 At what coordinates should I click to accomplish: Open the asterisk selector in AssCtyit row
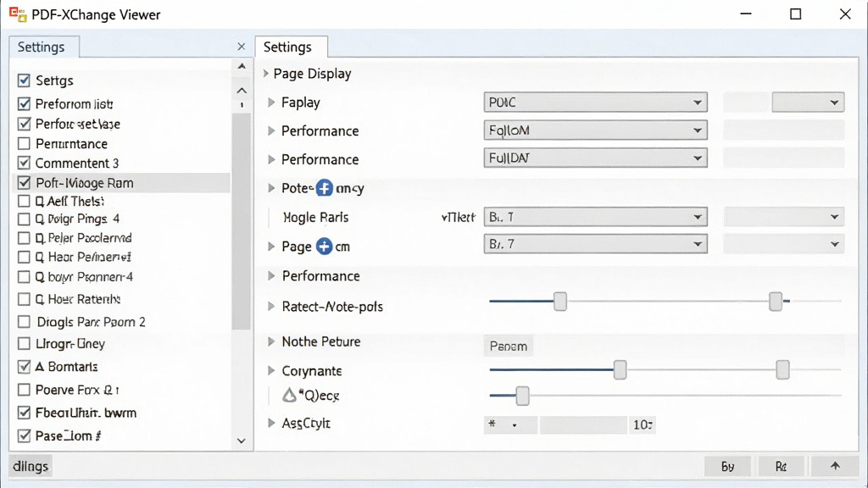pyautogui.click(x=509, y=424)
